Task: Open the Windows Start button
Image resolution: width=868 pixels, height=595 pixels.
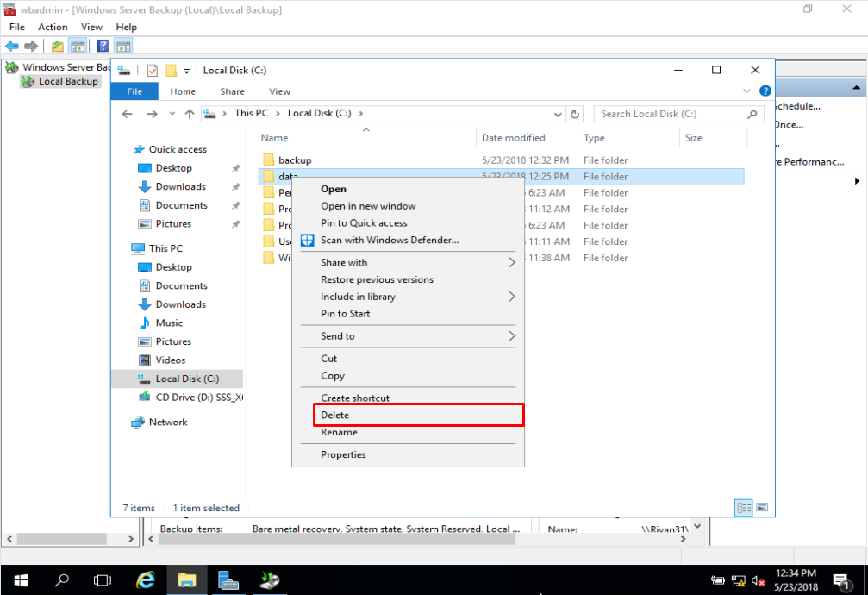Action: tap(21, 580)
